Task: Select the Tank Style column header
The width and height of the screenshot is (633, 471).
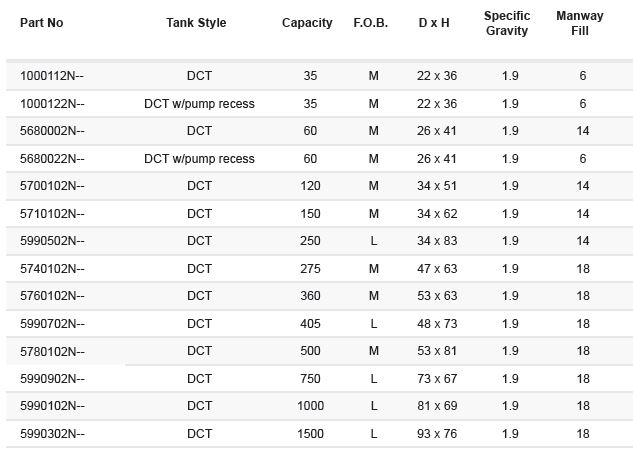Action: (x=196, y=23)
